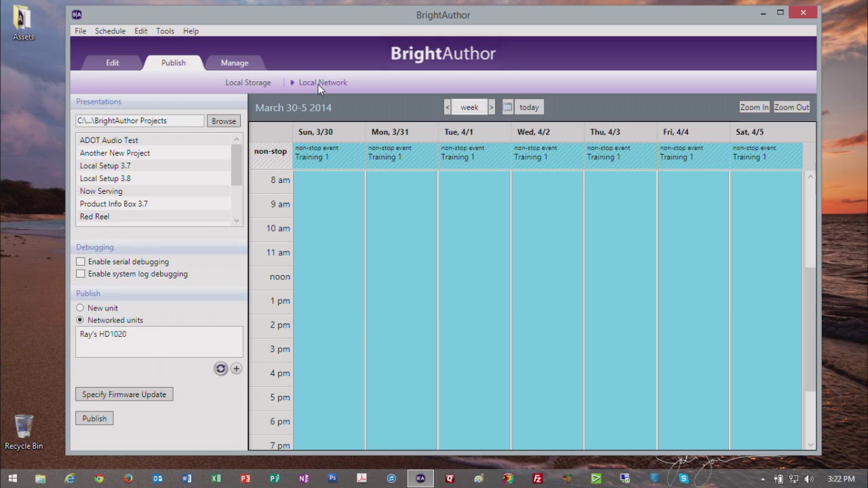
Task: Open the Tools menu
Action: 165,31
